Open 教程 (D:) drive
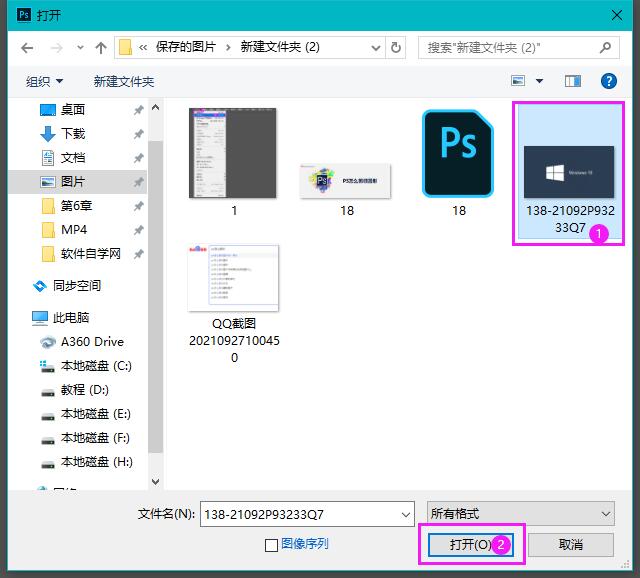640x578 pixels. (84, 390)
